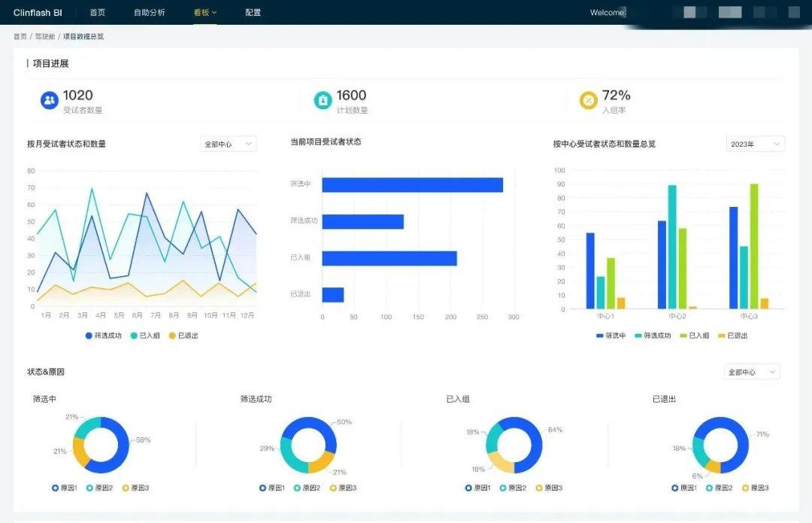The width and height of the screenshot is (812, 523).
Task: Go to 配置 in top navigation
Action: pyautogui.click(x=253, y=13)
